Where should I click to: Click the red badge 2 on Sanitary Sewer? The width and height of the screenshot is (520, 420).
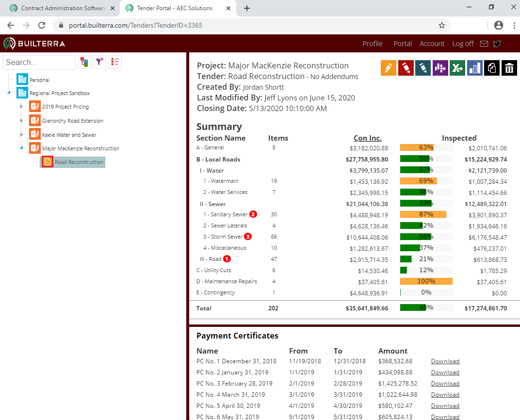tap(253, 214)
